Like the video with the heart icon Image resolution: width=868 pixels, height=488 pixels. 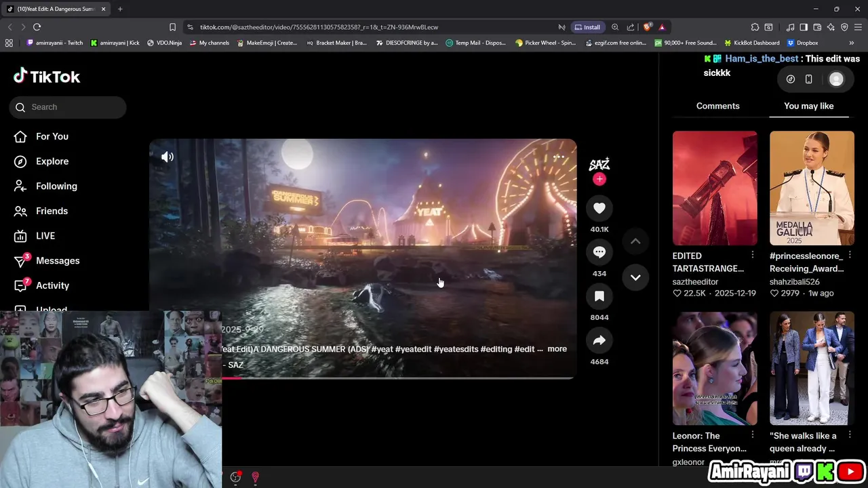click(x=599, y=208)
